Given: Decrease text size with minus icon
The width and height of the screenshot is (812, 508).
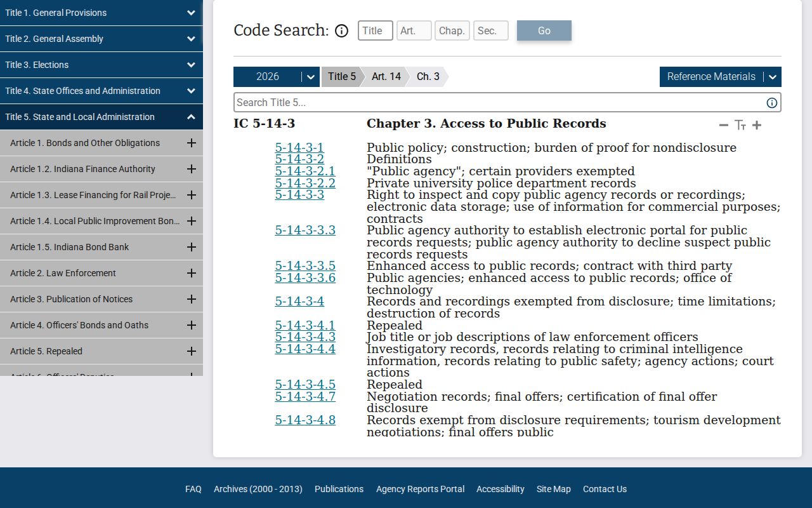Looking at the screenshot, I should coord(723,125).
